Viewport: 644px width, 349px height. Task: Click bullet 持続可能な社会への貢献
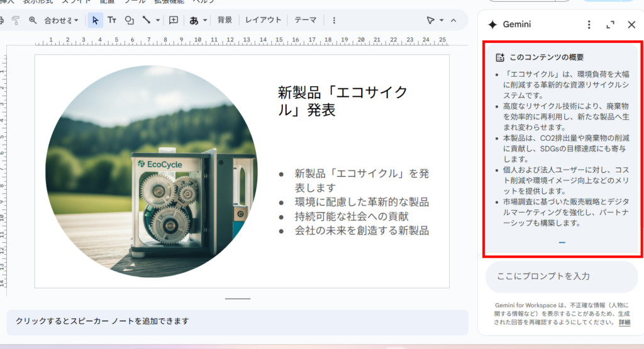click(352, 216)
